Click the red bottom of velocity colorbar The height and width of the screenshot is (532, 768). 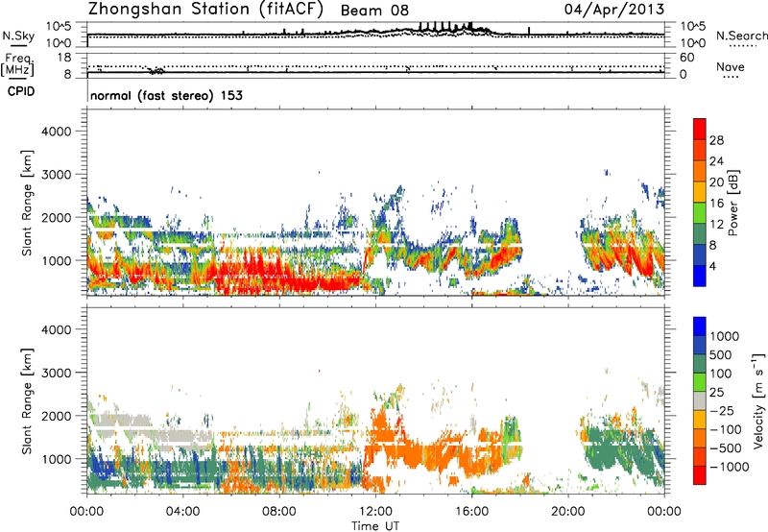(x=700, y=475)
